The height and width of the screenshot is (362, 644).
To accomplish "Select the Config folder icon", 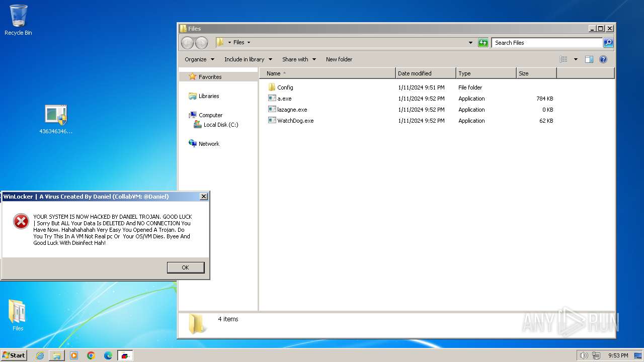I will coord(272,87).
